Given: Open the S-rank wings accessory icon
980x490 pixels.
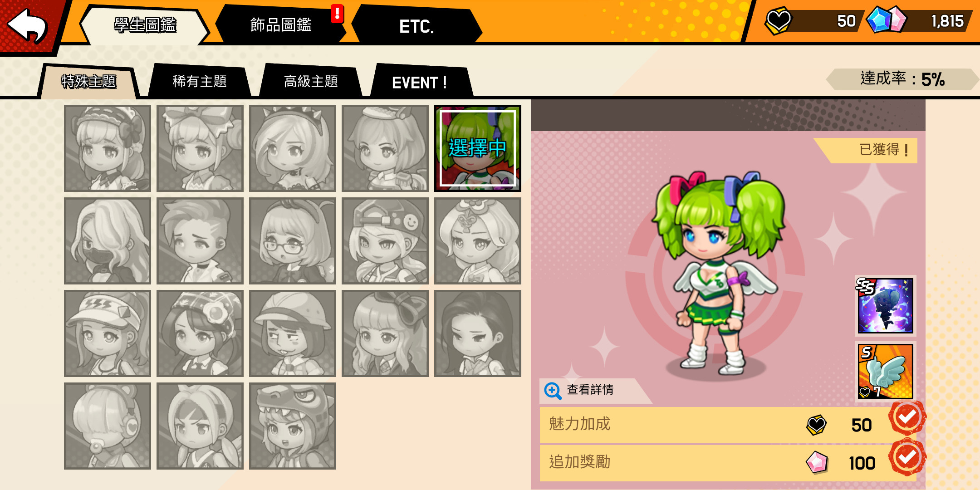Looking at the screenshot, I should coord(885,371).
